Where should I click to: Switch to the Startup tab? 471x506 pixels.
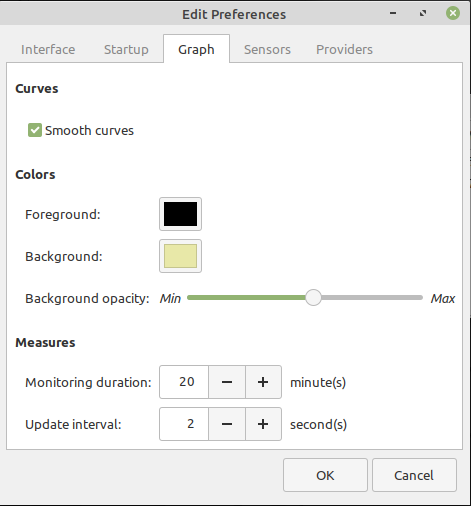[x=126, y=49]
